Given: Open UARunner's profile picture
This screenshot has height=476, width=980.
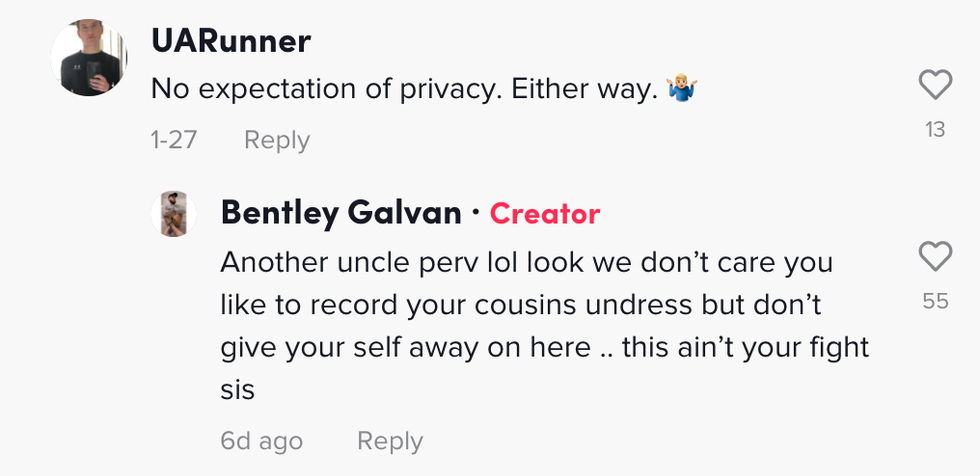Looking at the screenshot, I should coord(89,59).
